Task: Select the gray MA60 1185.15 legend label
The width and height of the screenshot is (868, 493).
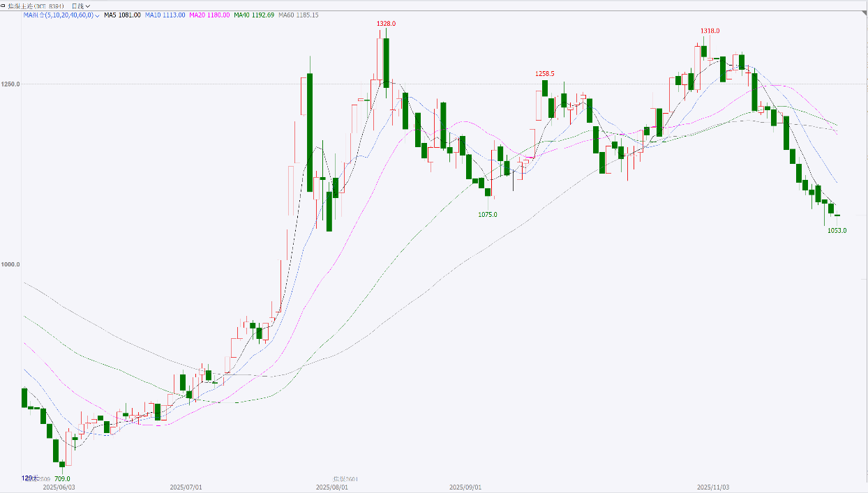Action: (x=298, y=15)
